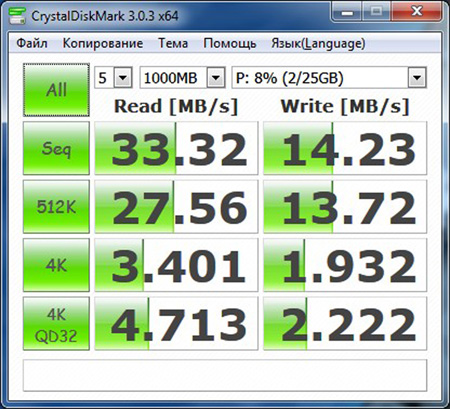Open the Язык(Language) menu

coord(318,43)
